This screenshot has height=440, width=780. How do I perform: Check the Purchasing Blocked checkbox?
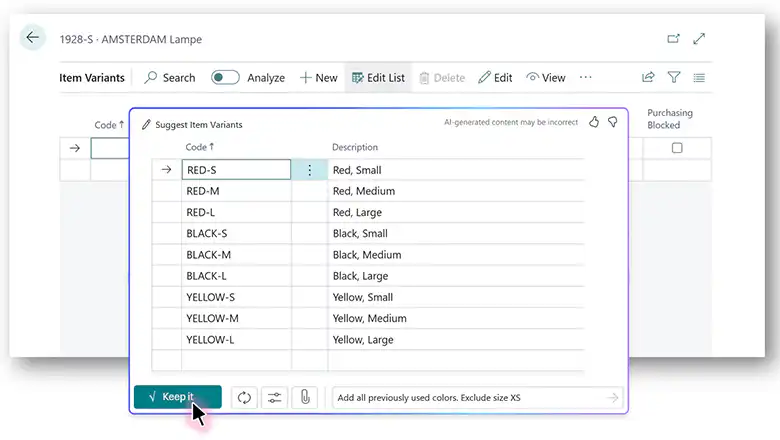pyautogui.click(x=677, y=148)
